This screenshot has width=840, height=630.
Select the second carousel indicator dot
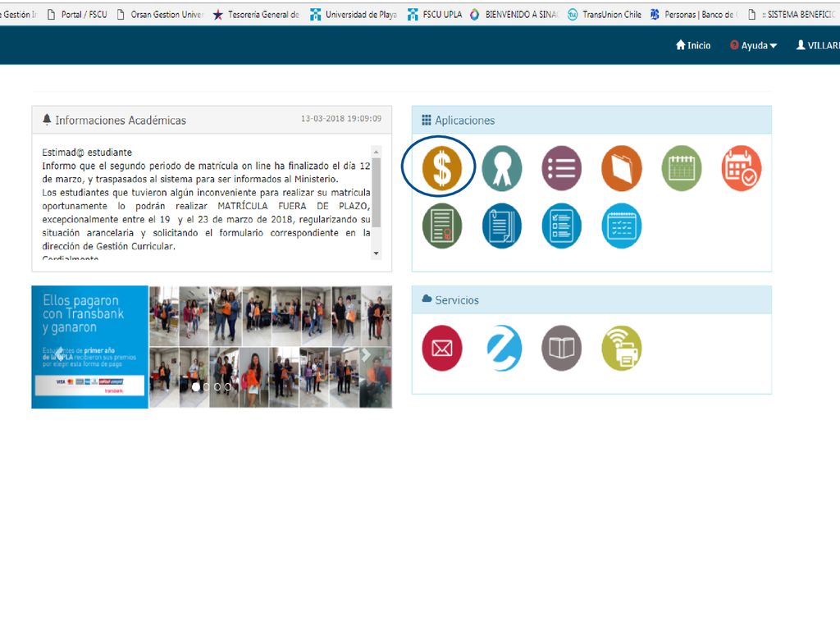pyautogui.click(x=206, y=386)
